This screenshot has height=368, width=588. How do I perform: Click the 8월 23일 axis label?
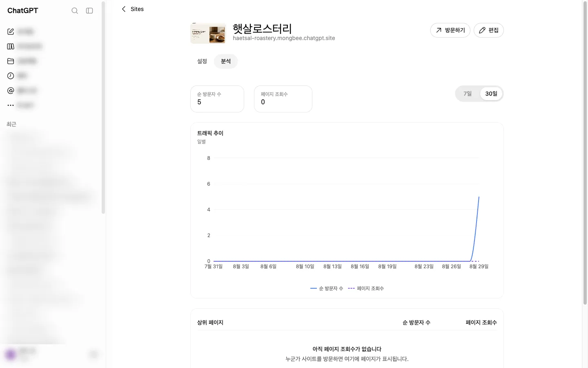pos(424,266)
